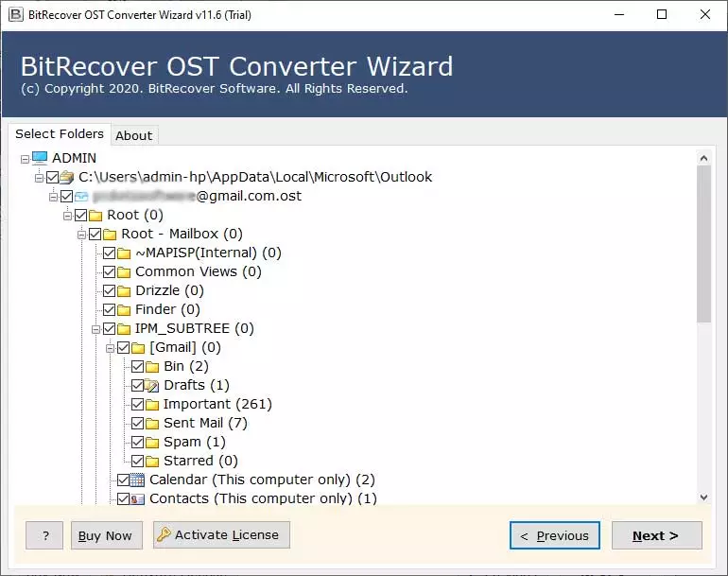The image size is (728, 576).
Task: Click the IPM_SUBTREE folder icon
Action: click(x=124, y=329)
